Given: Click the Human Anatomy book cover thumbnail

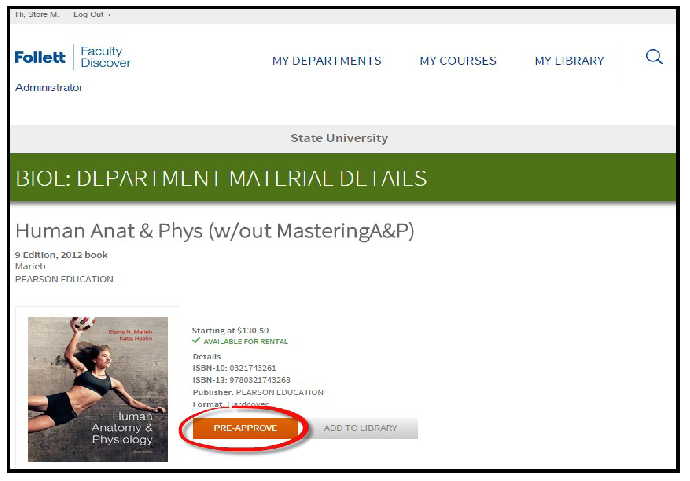Looking at the screenshot, I should pyautogui.click(x=98, y=389).
